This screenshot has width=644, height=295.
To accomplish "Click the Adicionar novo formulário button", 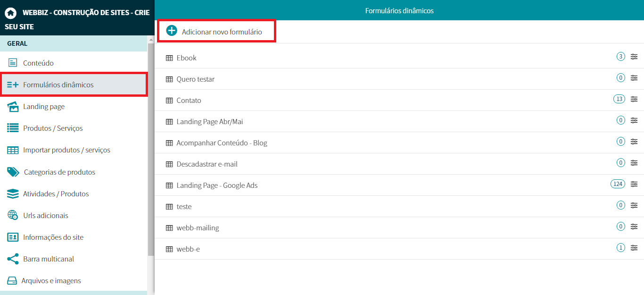I will (x=222, y=32).
